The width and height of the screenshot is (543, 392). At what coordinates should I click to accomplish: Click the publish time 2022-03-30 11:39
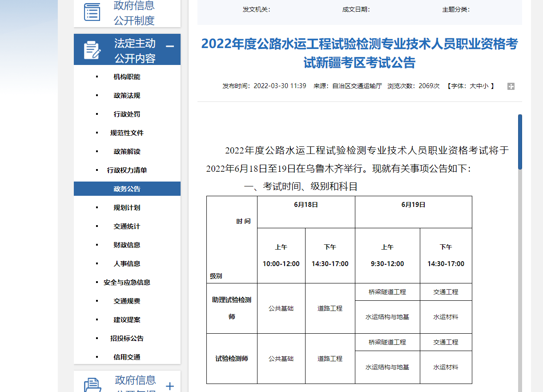click(280, 86)
